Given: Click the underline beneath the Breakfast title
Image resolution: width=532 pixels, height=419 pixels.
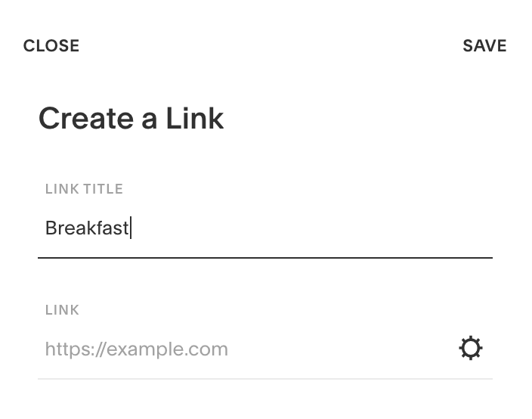Looking at the screenshot, I should coord(265,258).
